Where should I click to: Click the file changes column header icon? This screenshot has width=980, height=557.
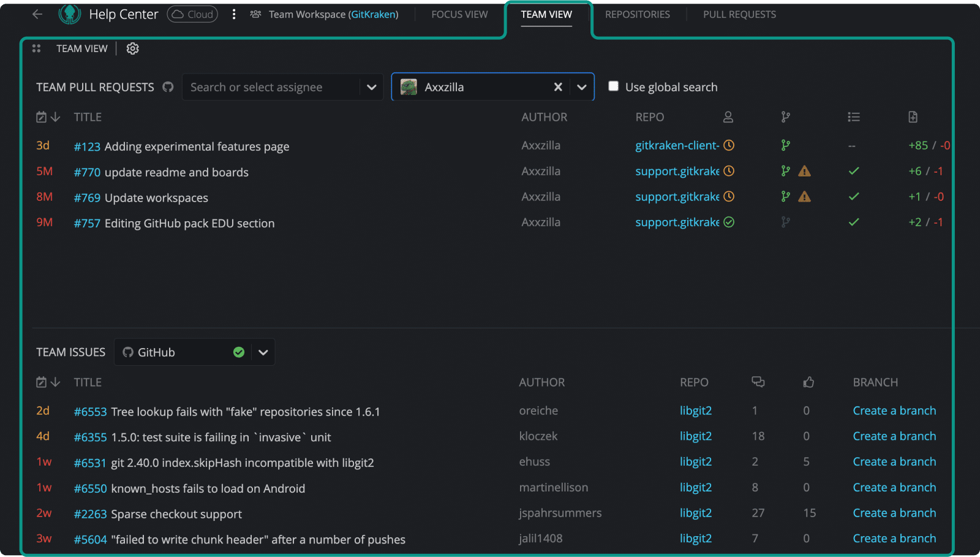(913, 117)
